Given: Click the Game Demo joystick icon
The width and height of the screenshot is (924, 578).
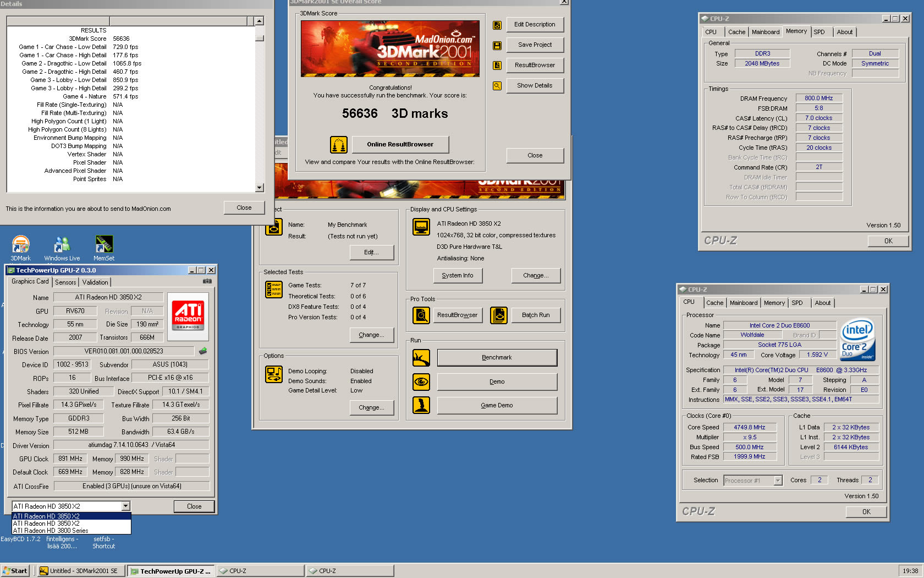Looking at the screenshot, I should [x=421, y=405].
